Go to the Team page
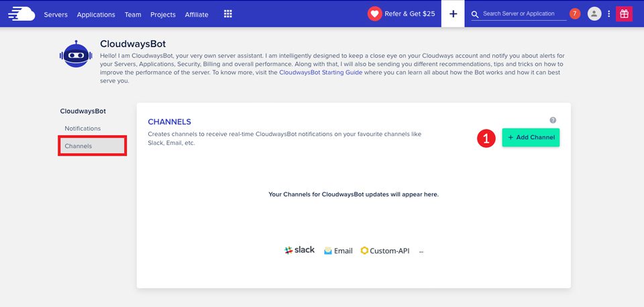 coord(133,14)
